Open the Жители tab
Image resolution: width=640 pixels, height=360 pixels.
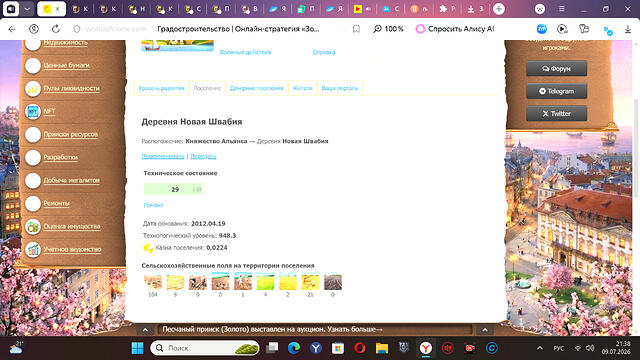(x=302, y=88)
